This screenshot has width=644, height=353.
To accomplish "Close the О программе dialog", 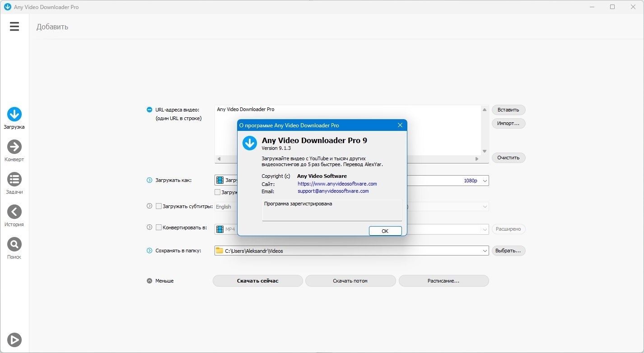I will (400, 125).
